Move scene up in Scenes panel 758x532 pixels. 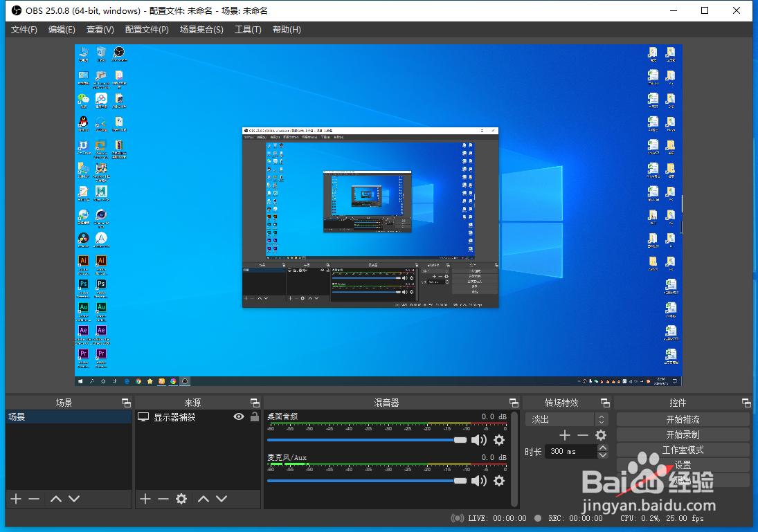(x=56, y=499)
